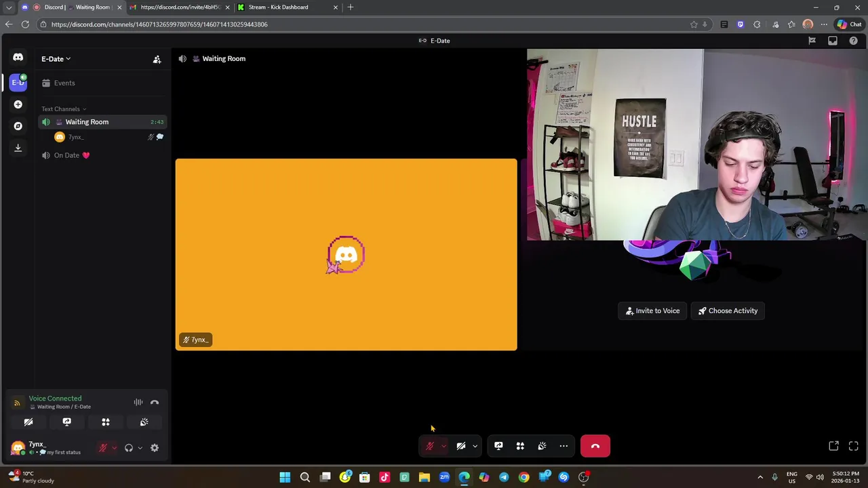The height and width of the screenshot is (488, 868).
Task: Collapse the Text Channels category
Action: 63,109
